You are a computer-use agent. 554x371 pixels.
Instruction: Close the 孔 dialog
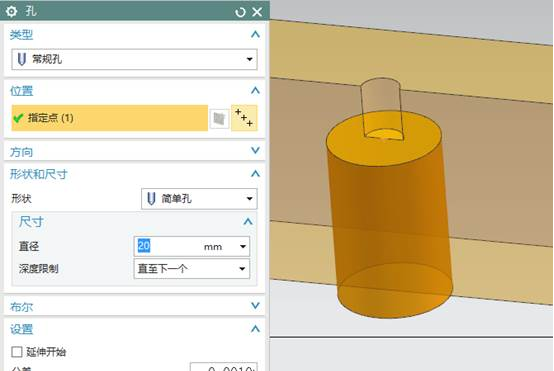[x=257, y=12]
